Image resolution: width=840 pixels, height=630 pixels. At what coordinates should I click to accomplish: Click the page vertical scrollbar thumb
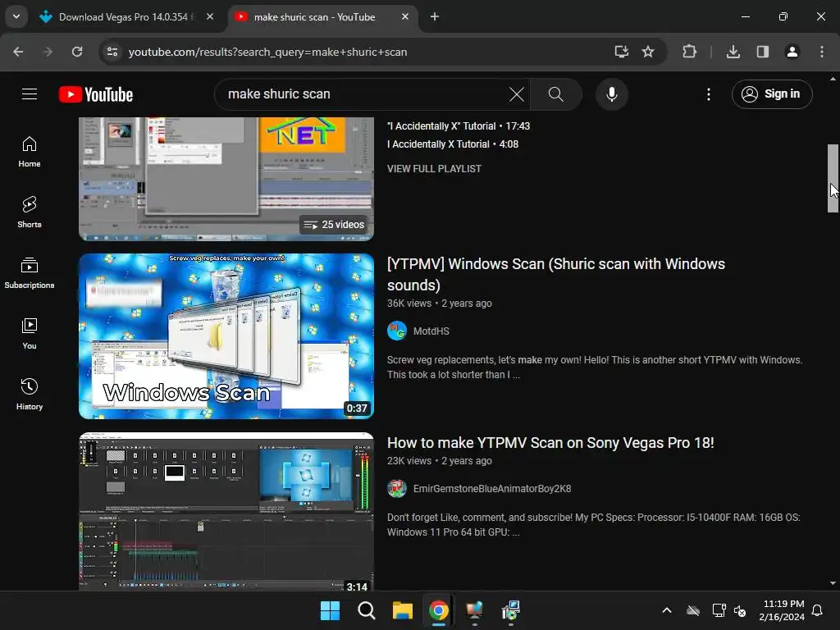point(833,178)
